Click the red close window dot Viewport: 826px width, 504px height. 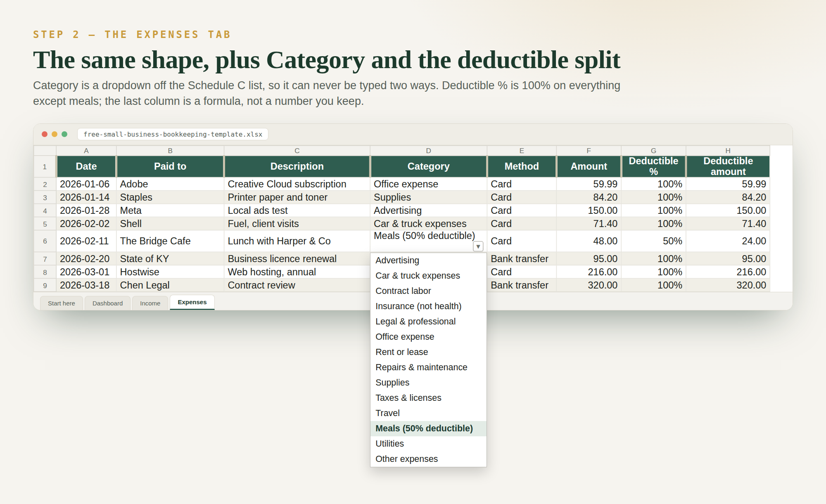pyautogui.click(x=45, y=134)
